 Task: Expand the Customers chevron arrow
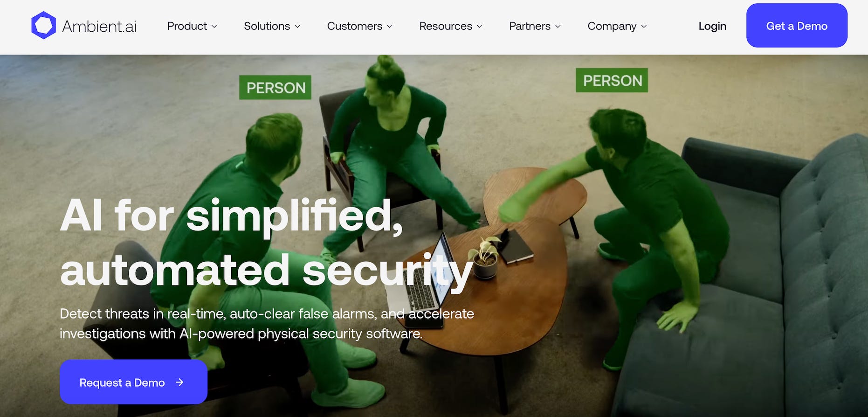[390, 27]
